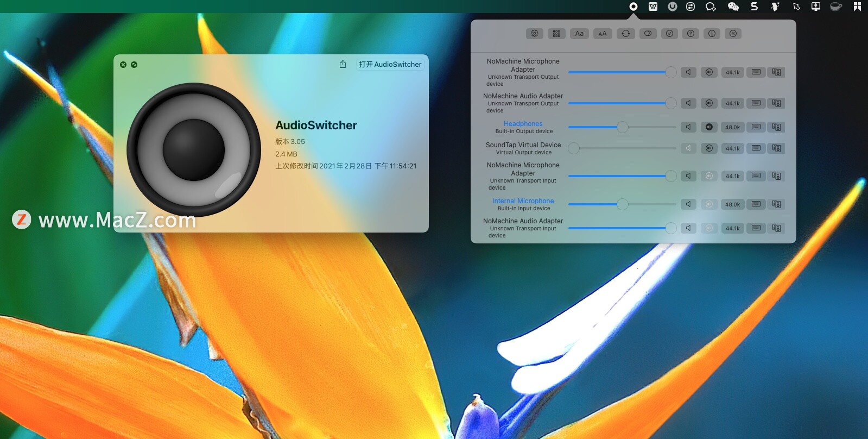Click the Internal Microphone volume slider
The height and width of the screenshot is (439, 868).
[x=622, y=204]
